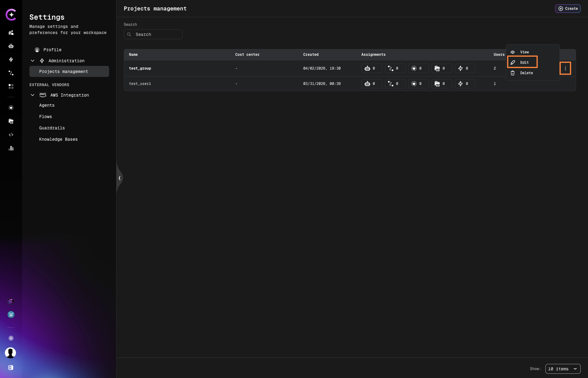Screen dimensions: 588x378
Task: Collapse the Administration section
Action: click(x=32, y=61)
